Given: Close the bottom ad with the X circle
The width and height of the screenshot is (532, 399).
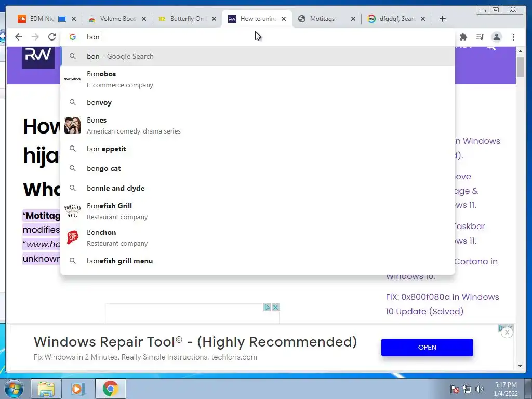Looking at the screenshot, I should [x=507, y=332].
